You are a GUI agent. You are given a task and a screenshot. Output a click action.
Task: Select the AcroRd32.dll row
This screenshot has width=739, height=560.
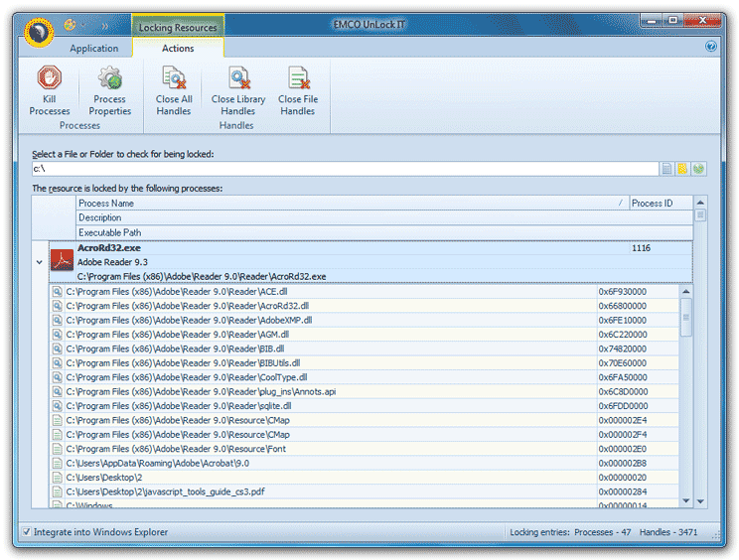[365, 306]
